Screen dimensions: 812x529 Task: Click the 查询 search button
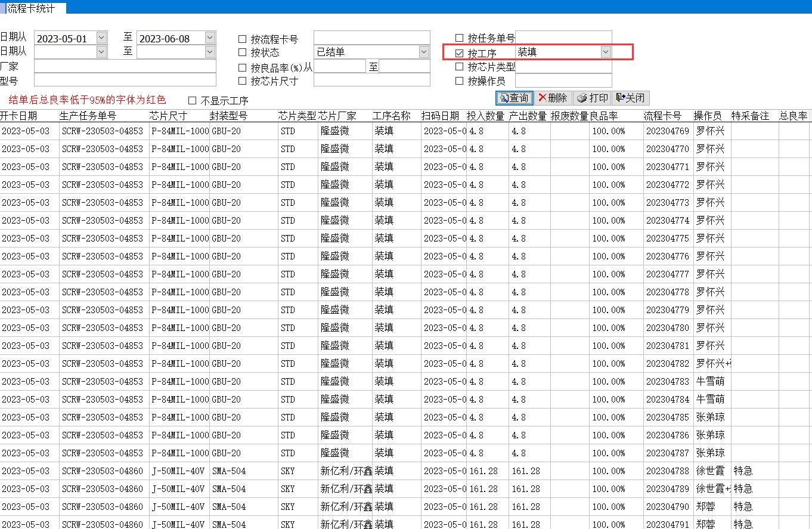tap(514, 98)
